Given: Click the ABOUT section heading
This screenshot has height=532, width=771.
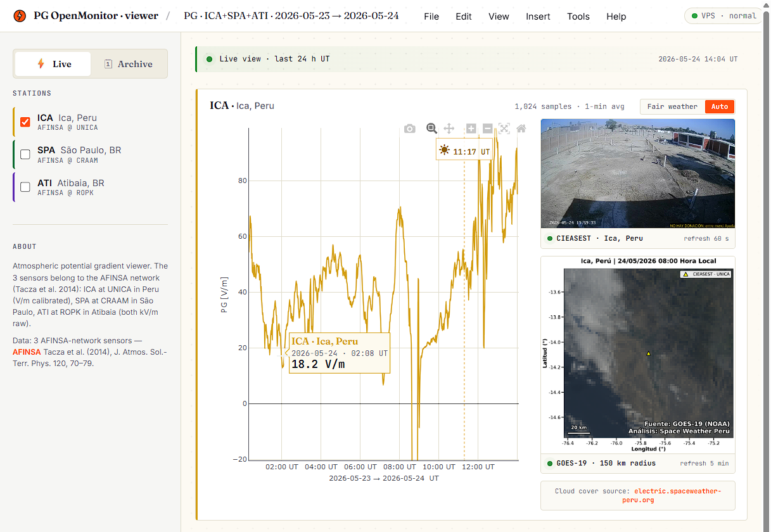Looking at the screenshot, I should [25, 246].
